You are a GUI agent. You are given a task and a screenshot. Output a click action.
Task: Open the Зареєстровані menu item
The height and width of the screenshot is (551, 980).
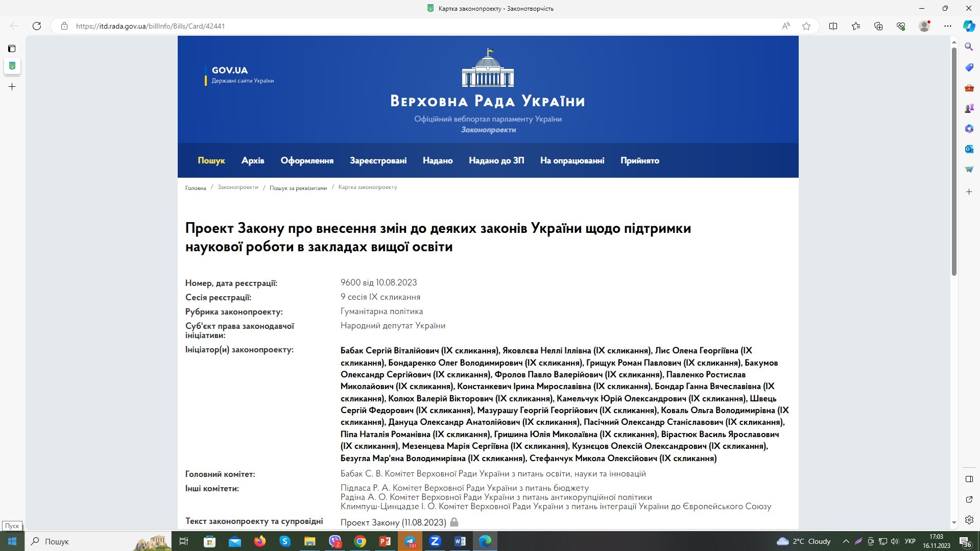point(378,160)
